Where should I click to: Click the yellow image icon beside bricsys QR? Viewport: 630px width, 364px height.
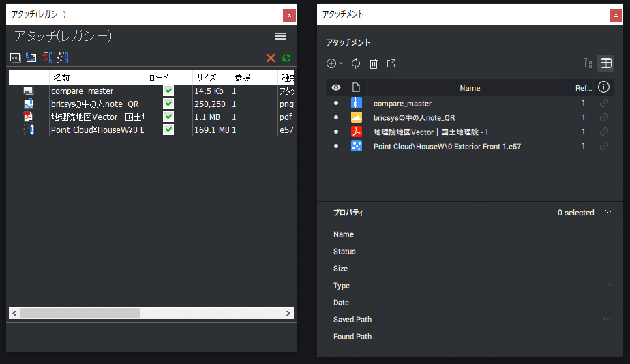coord(357,117)
